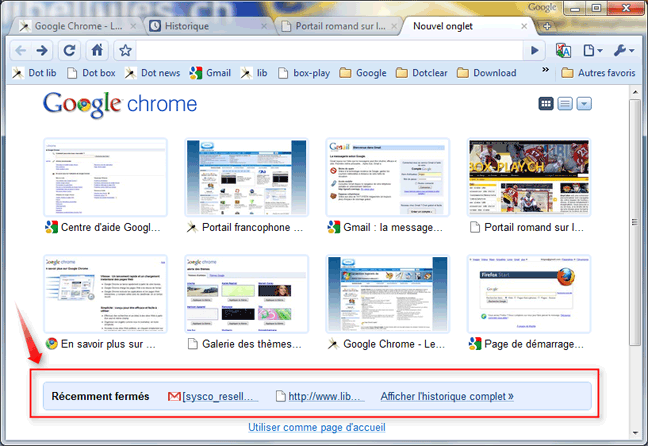Reopen recently closed http://www.lib... page

321,396
